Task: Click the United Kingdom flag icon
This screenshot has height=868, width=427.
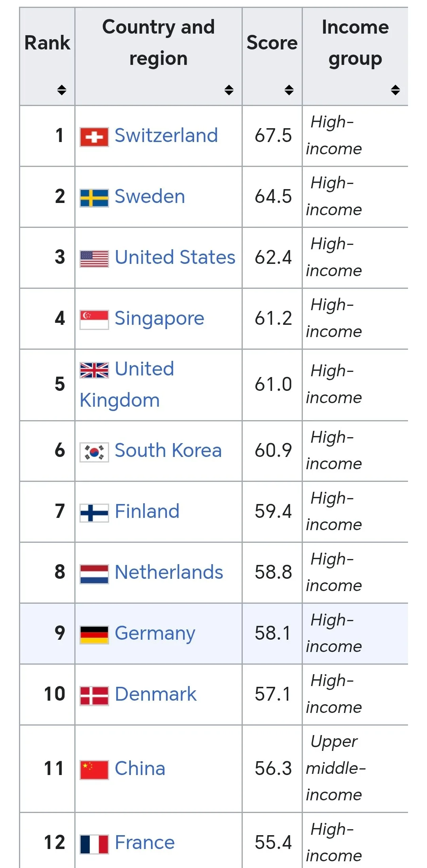Action: click(94, 370)
